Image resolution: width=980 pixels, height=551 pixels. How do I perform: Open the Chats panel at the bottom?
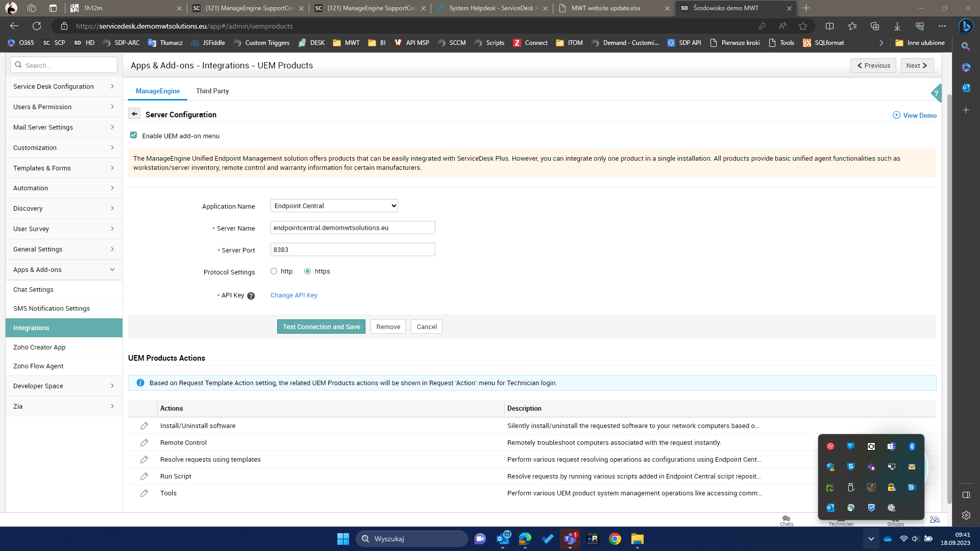click(x=786, y=520)
